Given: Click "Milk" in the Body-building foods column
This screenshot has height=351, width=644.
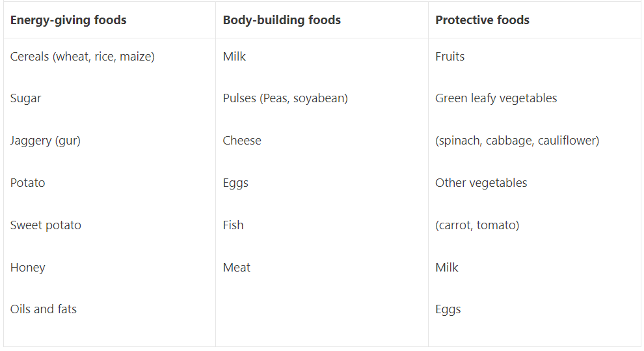Looking at the screenshot, I should (x=234, y=57).
